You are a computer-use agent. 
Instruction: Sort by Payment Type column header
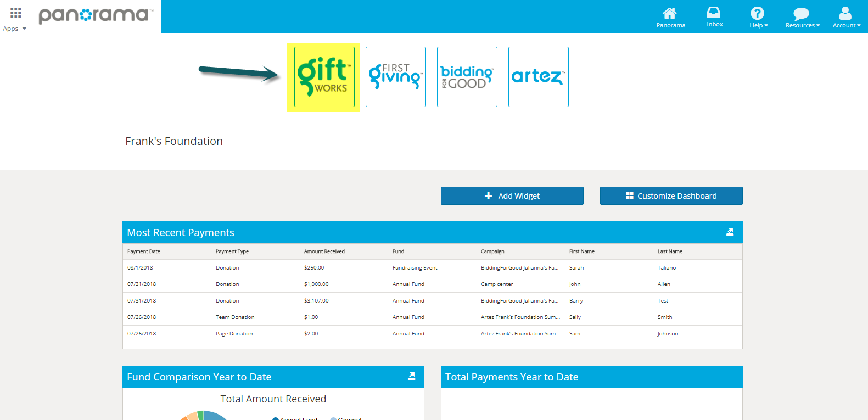coord(232,251)
